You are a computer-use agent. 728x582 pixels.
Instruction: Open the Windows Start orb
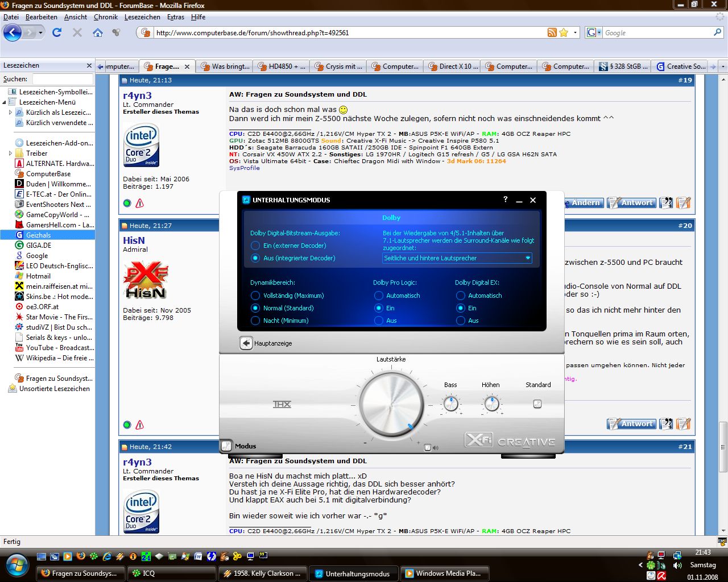point(17,563)
